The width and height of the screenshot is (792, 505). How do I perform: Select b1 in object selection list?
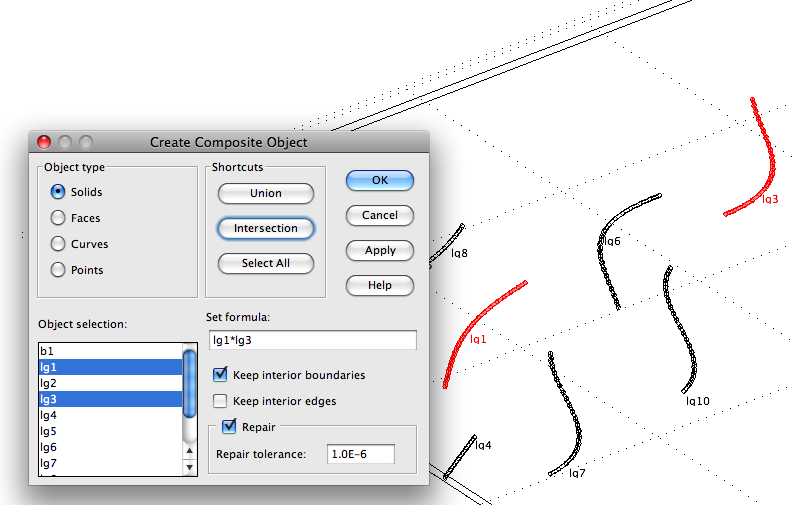point(110,351)
